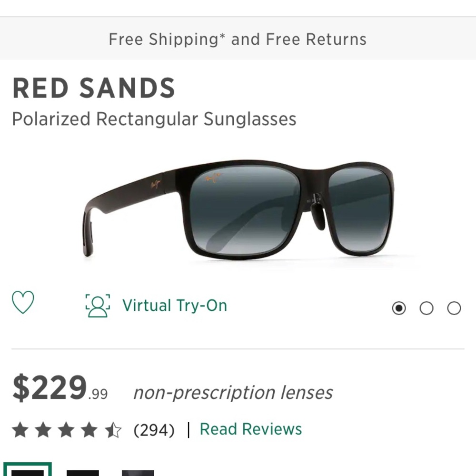Select the first image carousel dot

(x=399, y=308)
